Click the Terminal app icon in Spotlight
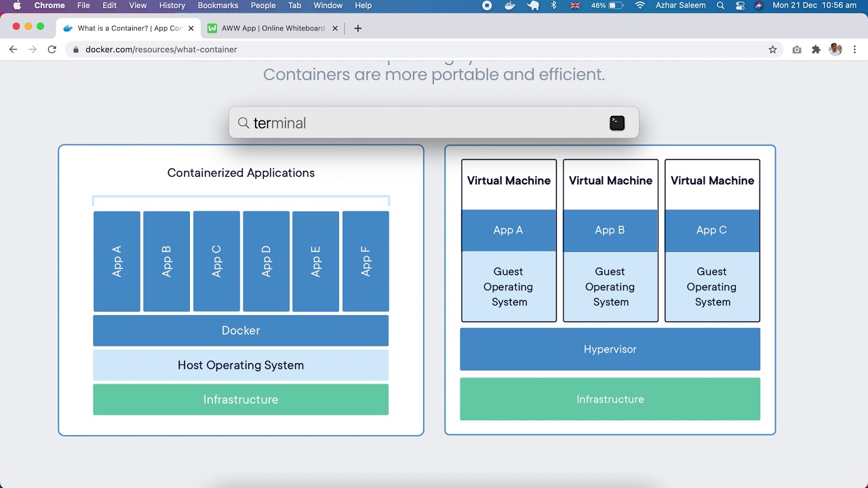Screen dimensions: 868x488 (x=617, y=123)
